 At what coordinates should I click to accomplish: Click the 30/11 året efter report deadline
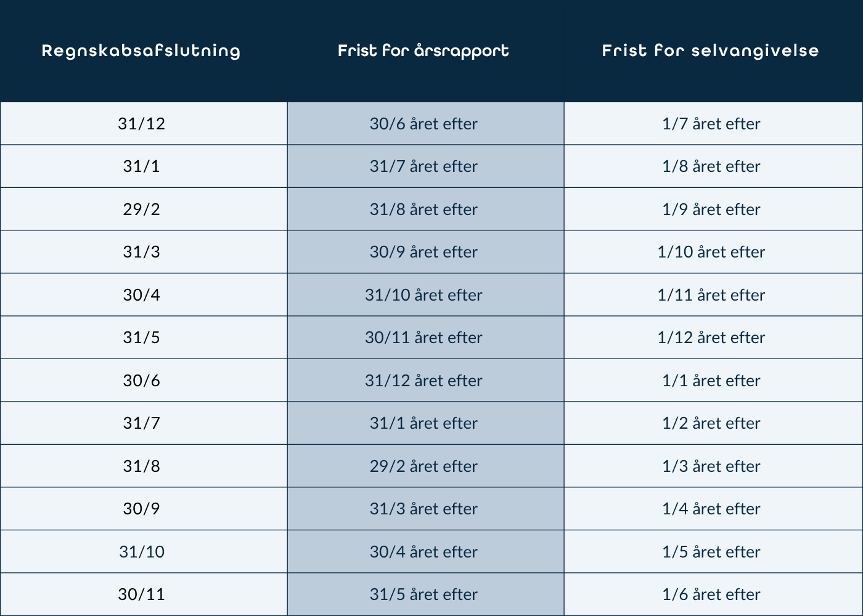click(423, 338)
